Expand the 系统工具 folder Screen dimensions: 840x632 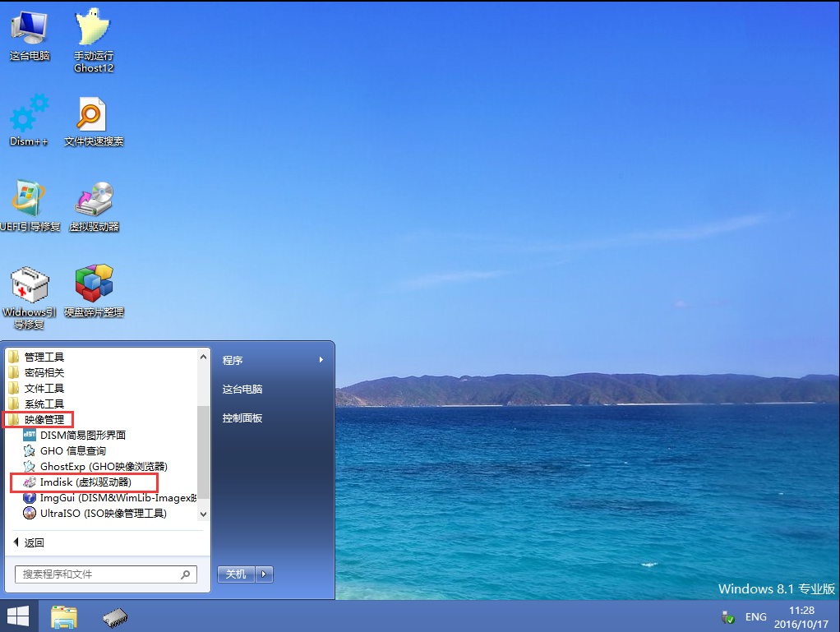(x=44, y=404)
